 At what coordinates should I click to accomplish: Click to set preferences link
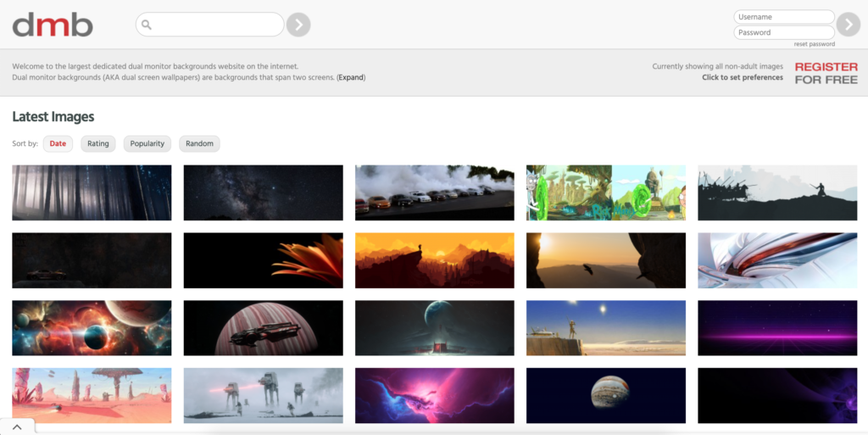[x=743, y=77]
